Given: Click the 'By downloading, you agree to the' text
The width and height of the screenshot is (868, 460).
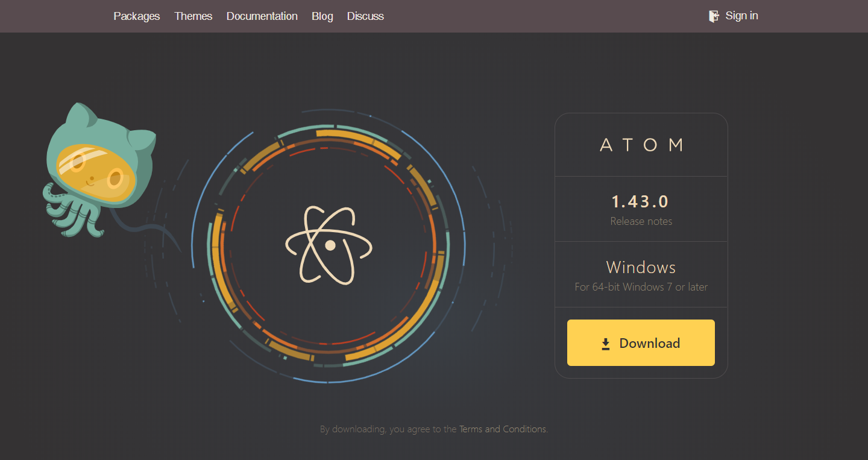Looking at the screenshot, I should [388, 429].
